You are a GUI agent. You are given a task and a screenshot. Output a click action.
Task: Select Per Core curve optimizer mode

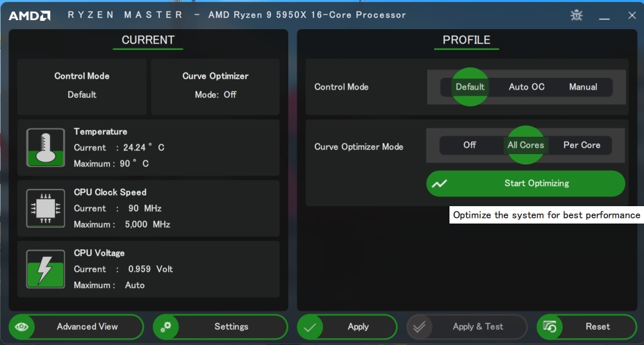(581, 145)
